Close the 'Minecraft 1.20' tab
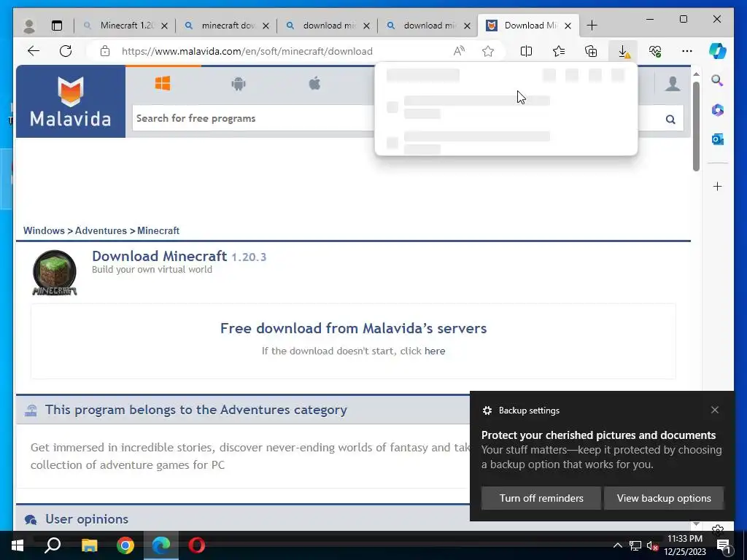 (164, 26)
